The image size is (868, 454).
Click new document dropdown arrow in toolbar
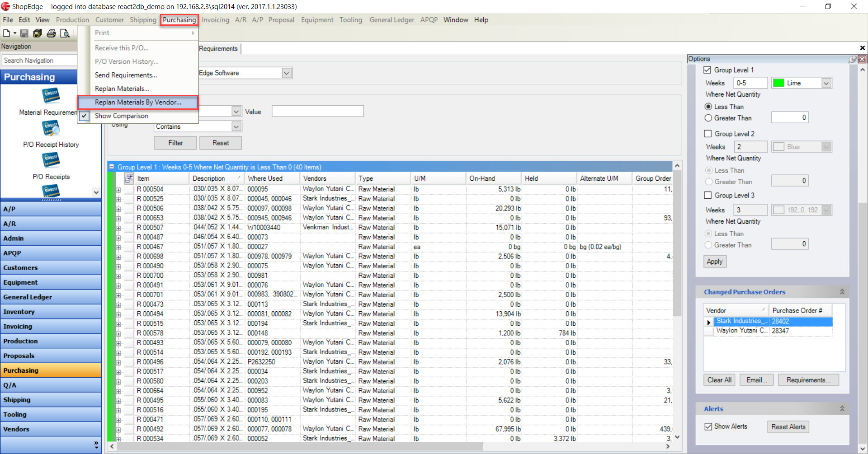[14, 33]
